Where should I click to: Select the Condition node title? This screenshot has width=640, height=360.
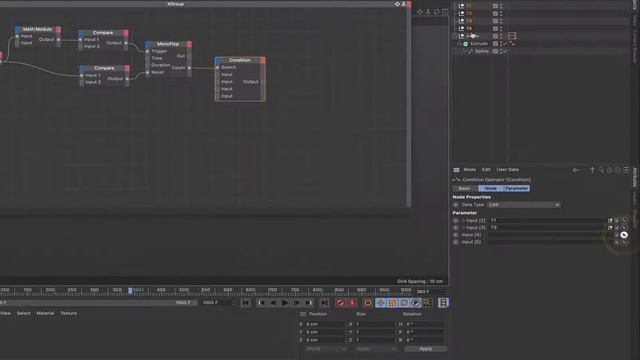point(240,60)
